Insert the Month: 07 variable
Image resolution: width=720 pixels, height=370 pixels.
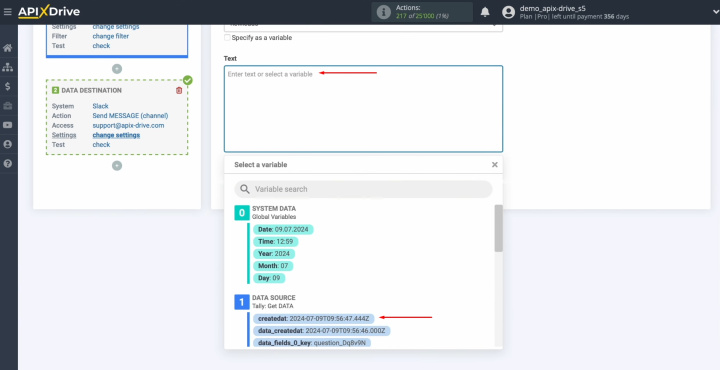(273, 266)
